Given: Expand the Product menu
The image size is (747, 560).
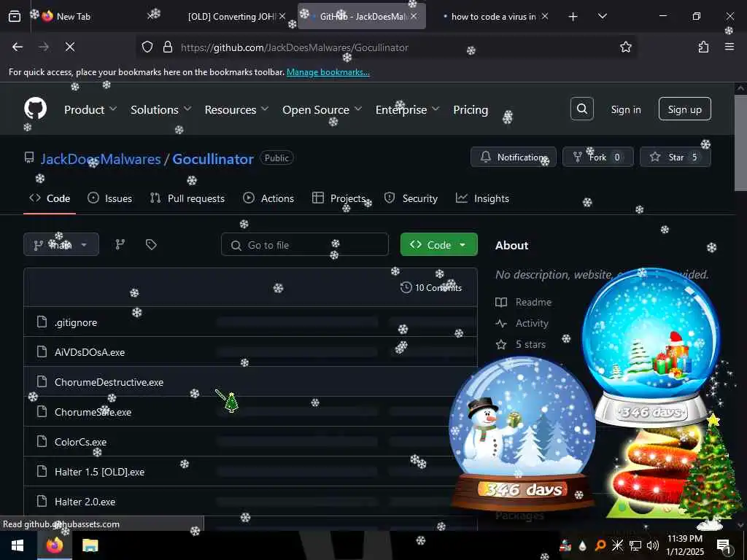Looking at the screenshot, I should pos(90,109).
